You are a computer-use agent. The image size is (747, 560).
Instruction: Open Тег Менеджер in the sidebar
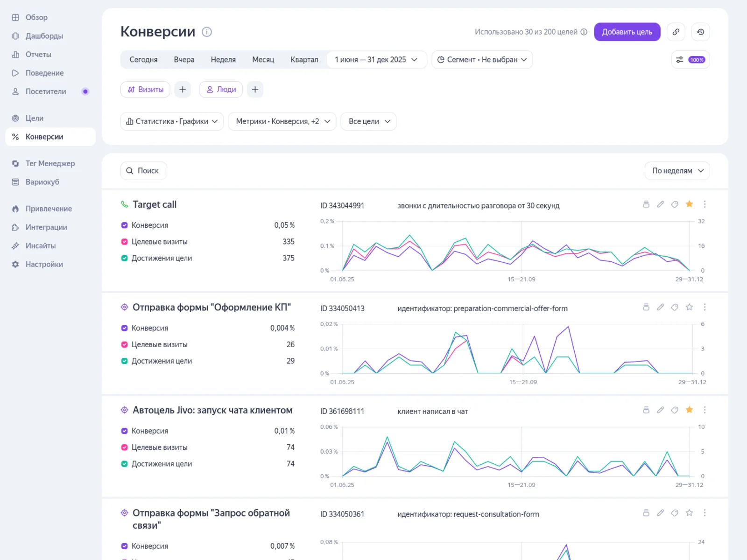click(50, 163)
